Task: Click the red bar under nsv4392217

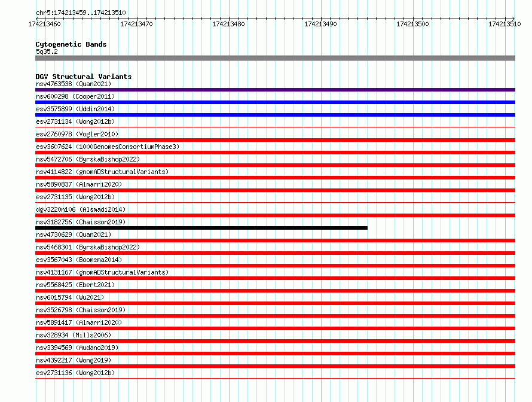Action: (x=275, y=366)
